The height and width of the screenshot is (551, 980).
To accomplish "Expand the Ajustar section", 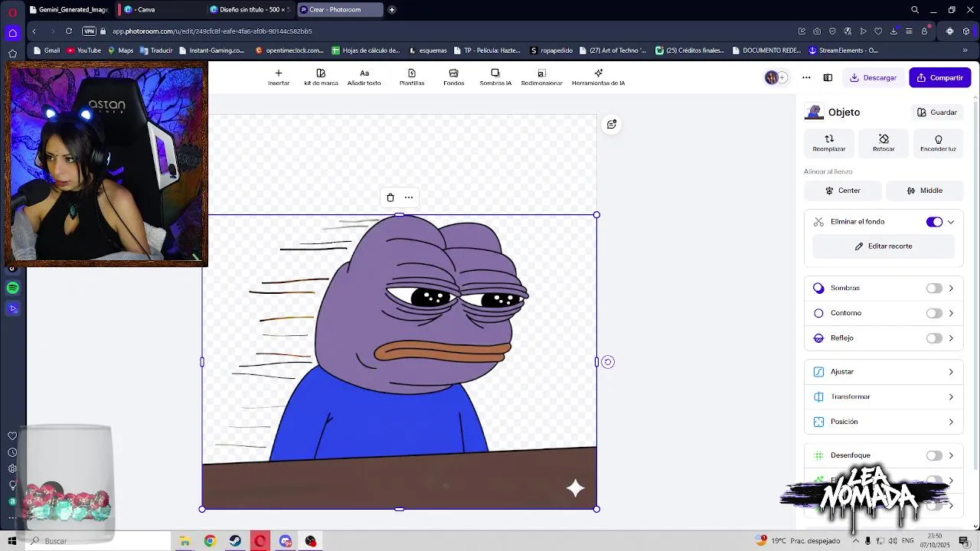I will (x=884, y=372).
